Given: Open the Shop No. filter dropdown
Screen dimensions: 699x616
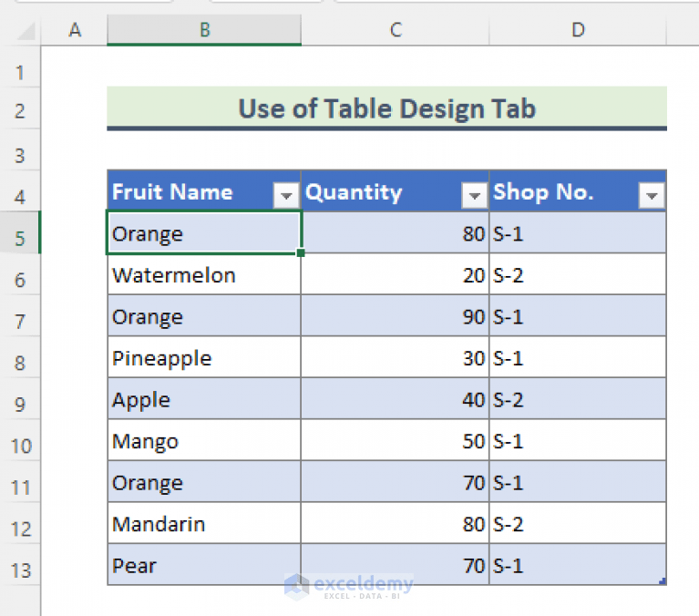Looking at the screenshot, I should pyautogui.click(x=652, y=195).
